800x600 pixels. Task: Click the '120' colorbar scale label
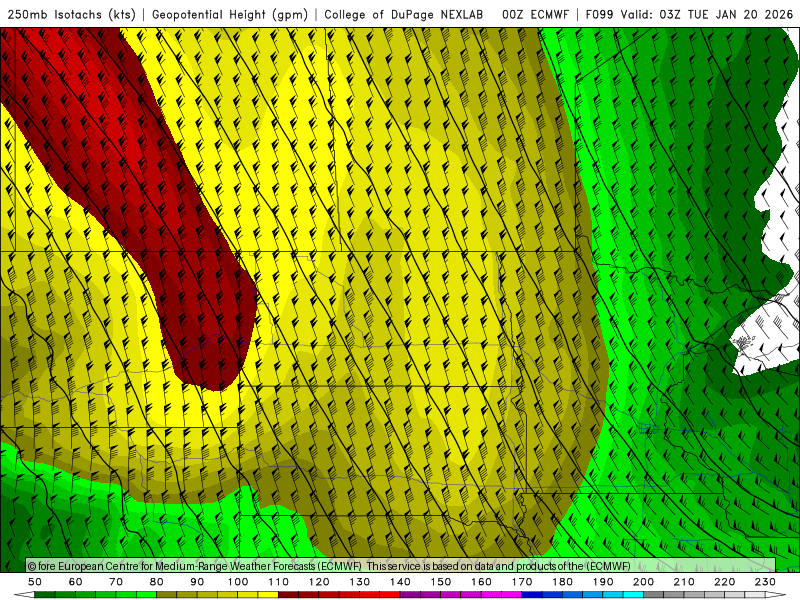(319, 582)
